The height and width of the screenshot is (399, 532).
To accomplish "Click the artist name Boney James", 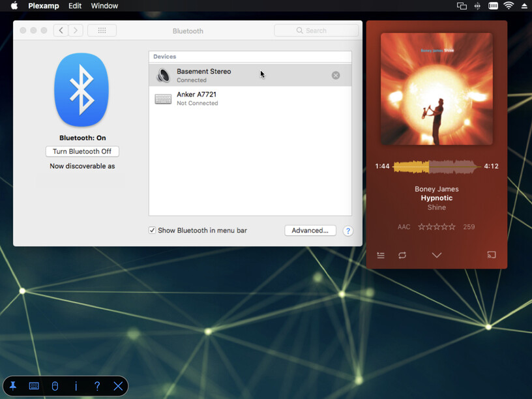I will pos(437,189).
